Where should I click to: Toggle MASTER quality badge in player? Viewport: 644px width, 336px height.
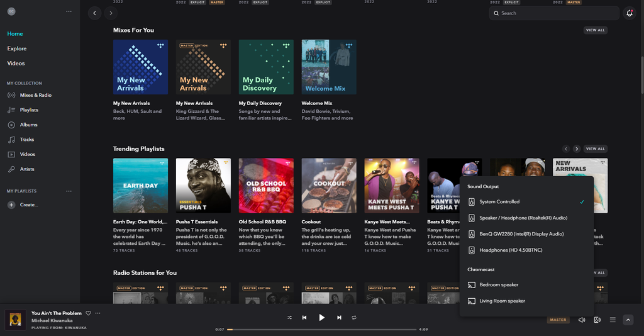tap(558, 320)
